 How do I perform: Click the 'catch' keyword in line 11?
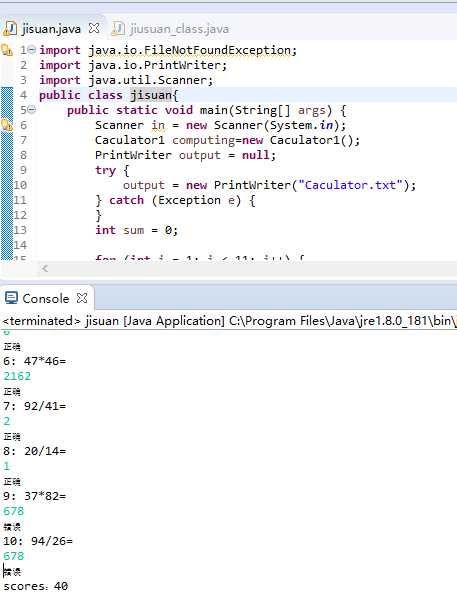pos(126,200)
